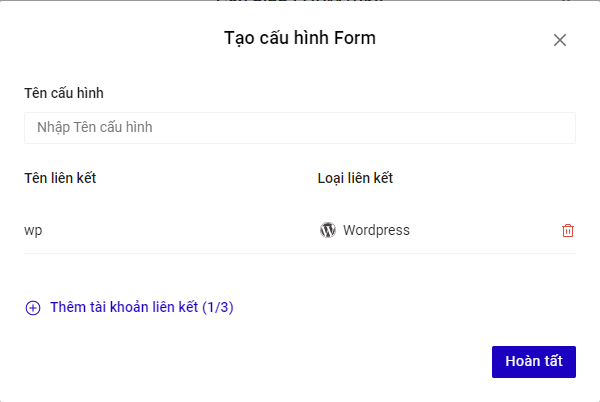
Task: Click the Tên liên kết column header
Action: [60, 178]
